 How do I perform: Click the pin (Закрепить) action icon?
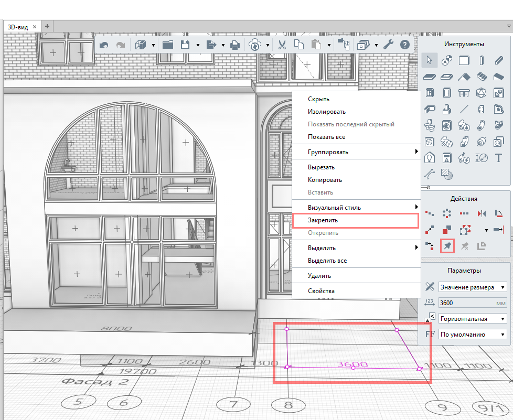[x=447, y=245]
